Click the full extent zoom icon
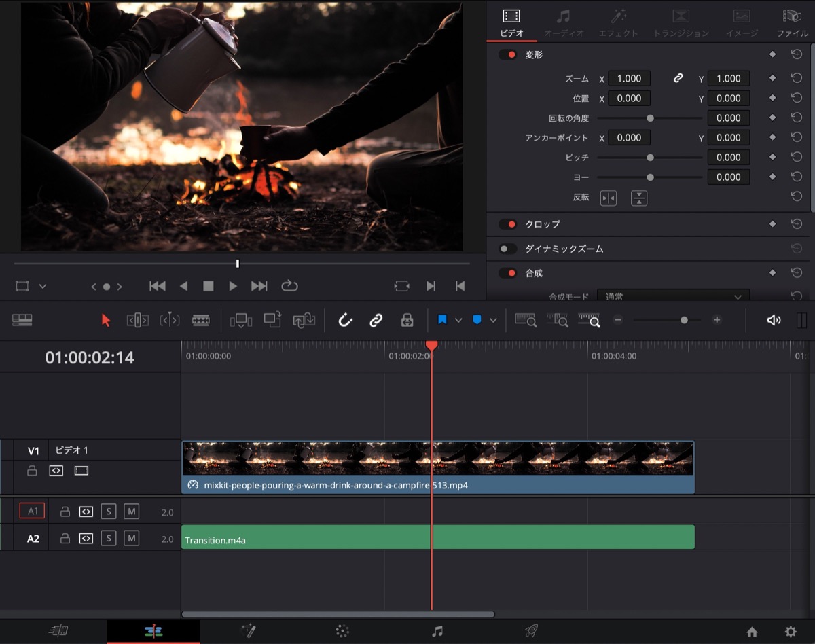The height and width of the screenshot is (644, 815). (x=526, y=320)
